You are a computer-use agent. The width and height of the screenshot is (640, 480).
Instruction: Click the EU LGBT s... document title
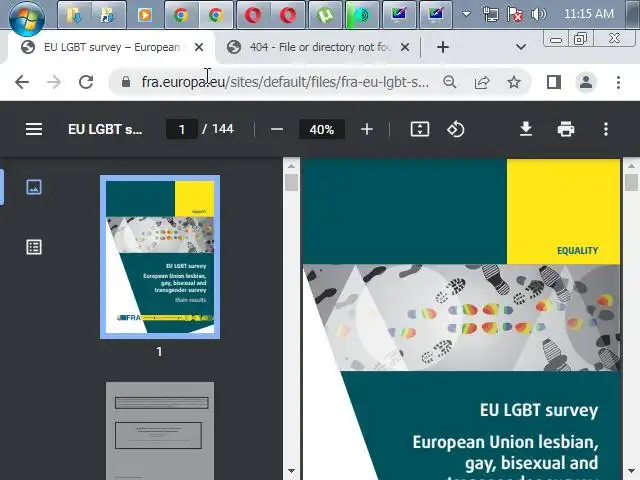coord(105,129)
